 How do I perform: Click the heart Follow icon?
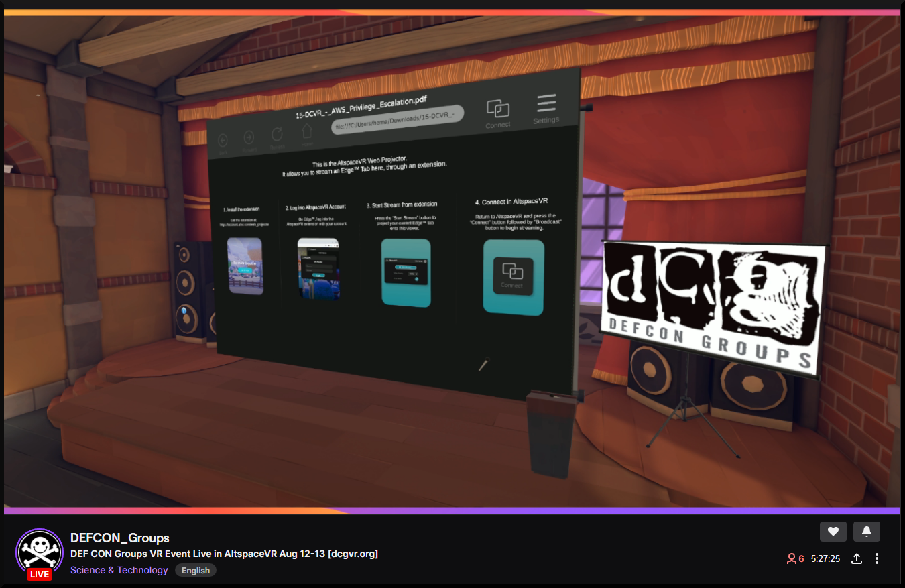click(x=833, y=532)
